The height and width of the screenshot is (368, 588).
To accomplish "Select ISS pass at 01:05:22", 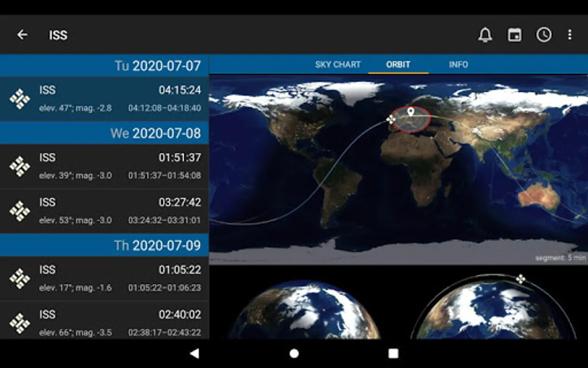I will tap(105, 278).
